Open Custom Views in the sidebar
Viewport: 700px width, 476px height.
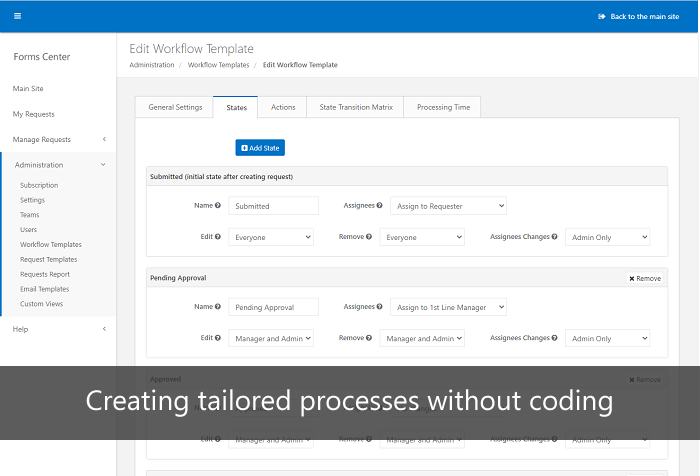tap(41, 303)
